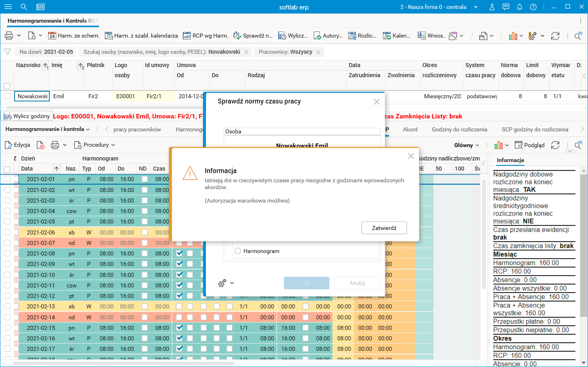Open the user profile icon
The height and width of the screenshot is (367, 588).
point(492,7)
